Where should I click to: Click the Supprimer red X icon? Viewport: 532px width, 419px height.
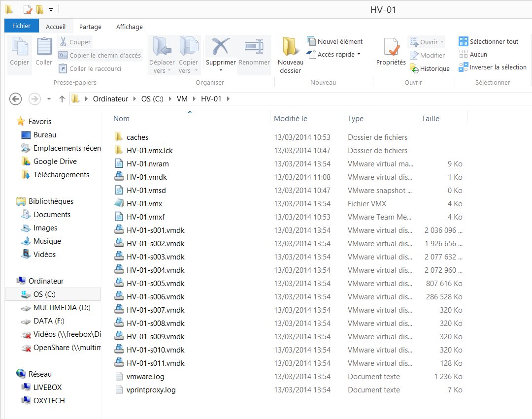[221, 47]
